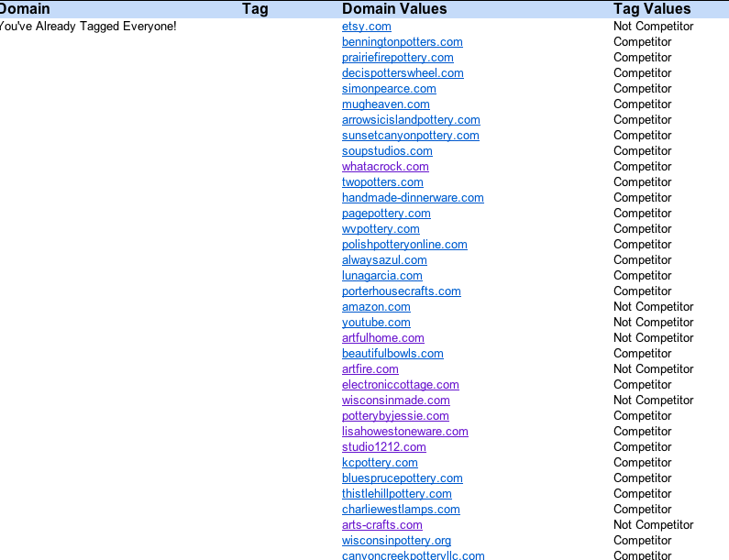Viewport: 729px width, 560px height.
Task: Open lisahowestoneware.com link
Action: click(x=404, y=432)
